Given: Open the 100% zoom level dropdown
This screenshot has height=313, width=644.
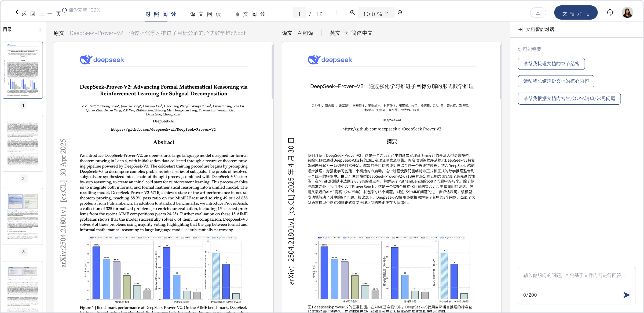Looking at the screenshot, I should tap(376, 13).
